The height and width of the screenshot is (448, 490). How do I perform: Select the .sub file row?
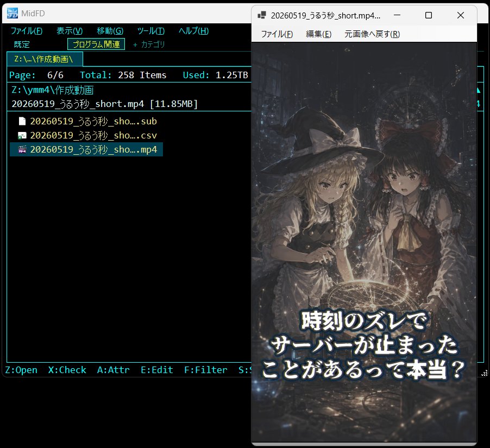pos(86,121)
